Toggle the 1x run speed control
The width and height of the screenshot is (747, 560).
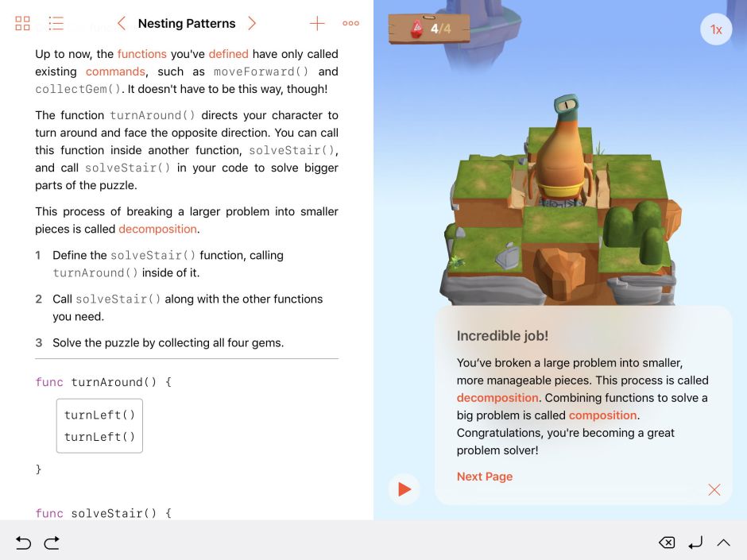(715, 29)
